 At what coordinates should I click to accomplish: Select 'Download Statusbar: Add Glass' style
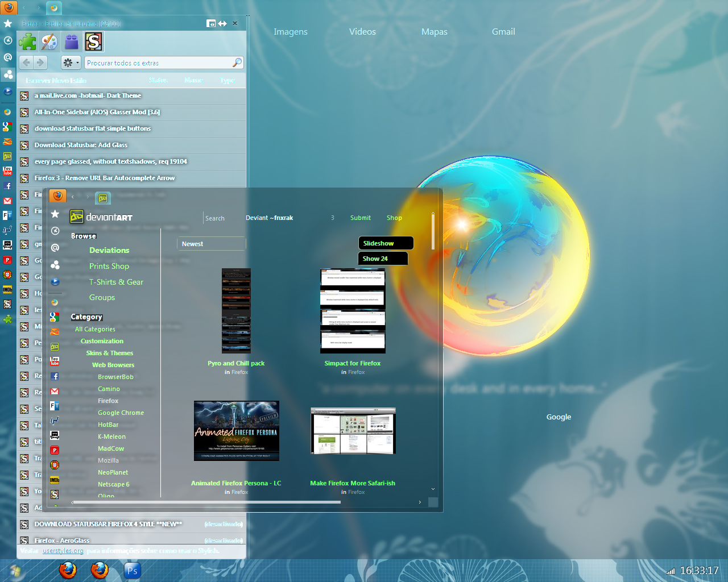click(x=132, y=145)
